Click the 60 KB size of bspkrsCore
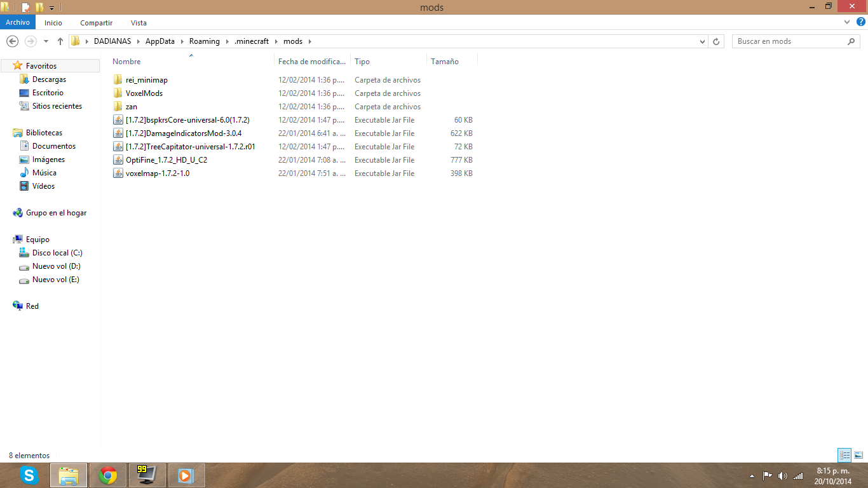This screenshot has width=868, height=488. click(463, 120)
